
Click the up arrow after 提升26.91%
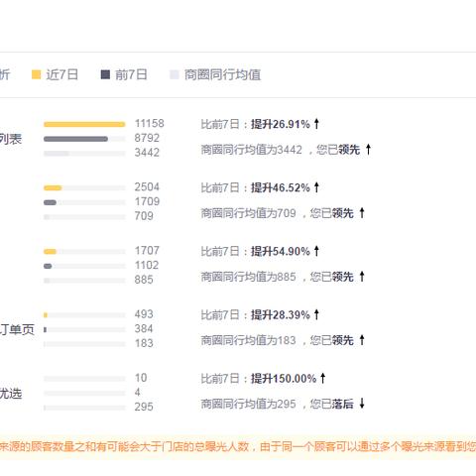tap(316, 124)
